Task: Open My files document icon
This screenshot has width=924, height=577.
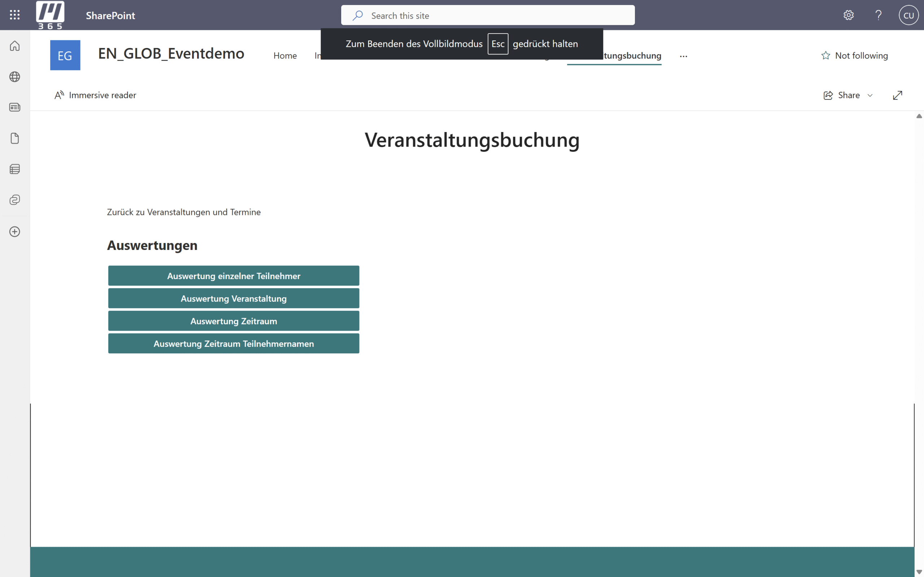Action: pyautogui.click(x=14, y=138)
